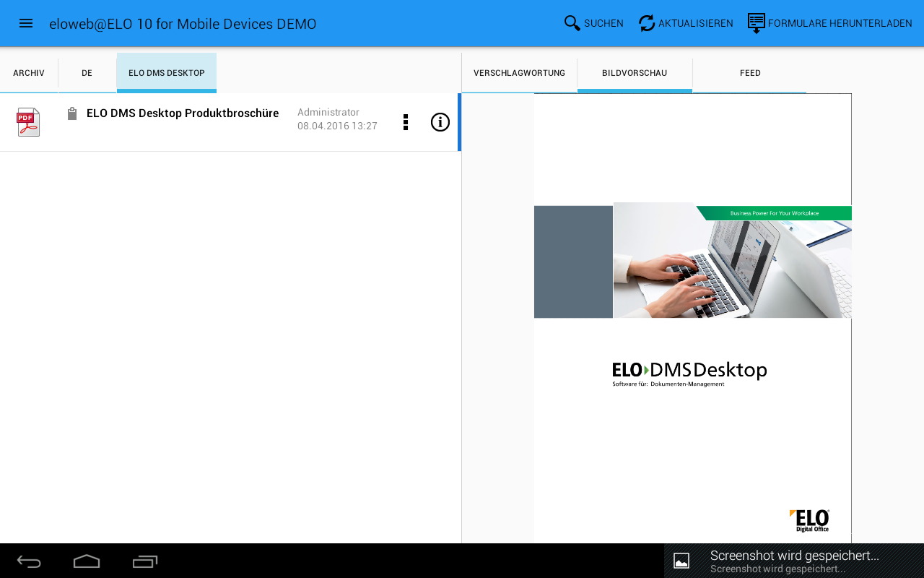Click the Suchen magnifier icon
This screenshot has width=924, height=578.
pyautogui.click(x=572, y=23)
